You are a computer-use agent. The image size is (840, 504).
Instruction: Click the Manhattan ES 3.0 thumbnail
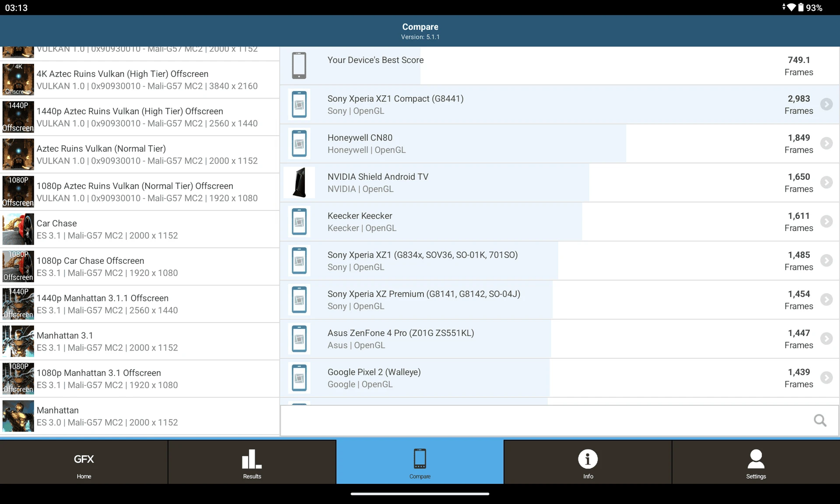[x=18, y=416]
